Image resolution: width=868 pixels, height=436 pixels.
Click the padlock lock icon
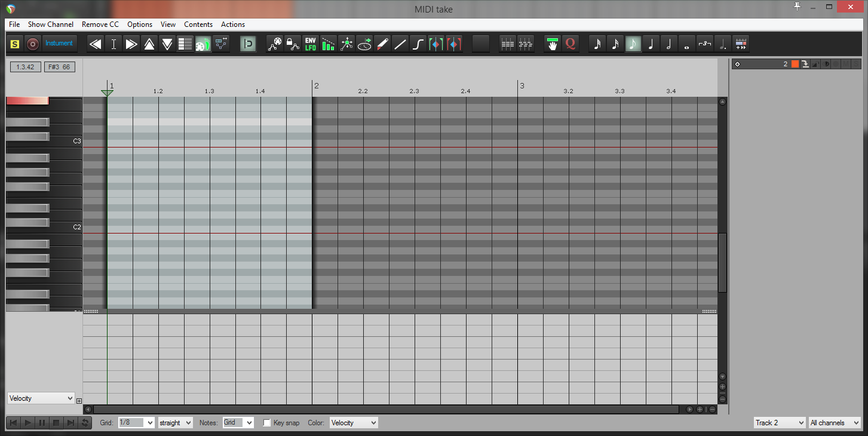(x=292, y=44)
